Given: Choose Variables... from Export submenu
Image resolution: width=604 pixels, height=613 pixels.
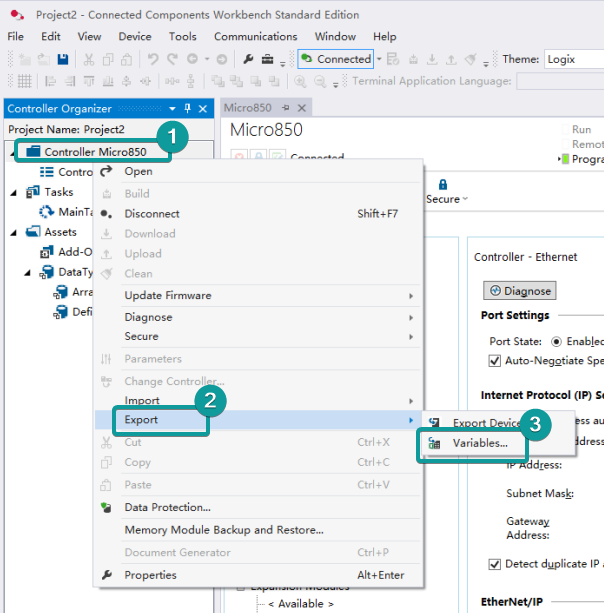Looking at the screenshot, I should (x=479, y=443).
